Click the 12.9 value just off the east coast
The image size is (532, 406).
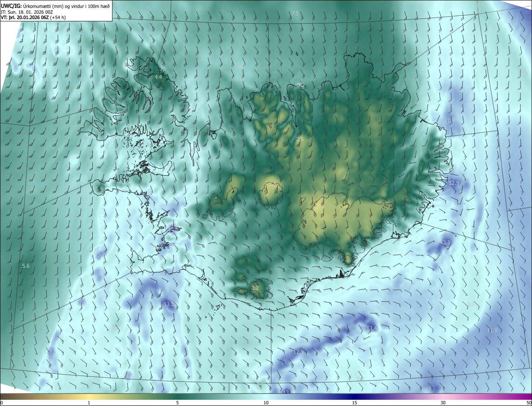454,183
